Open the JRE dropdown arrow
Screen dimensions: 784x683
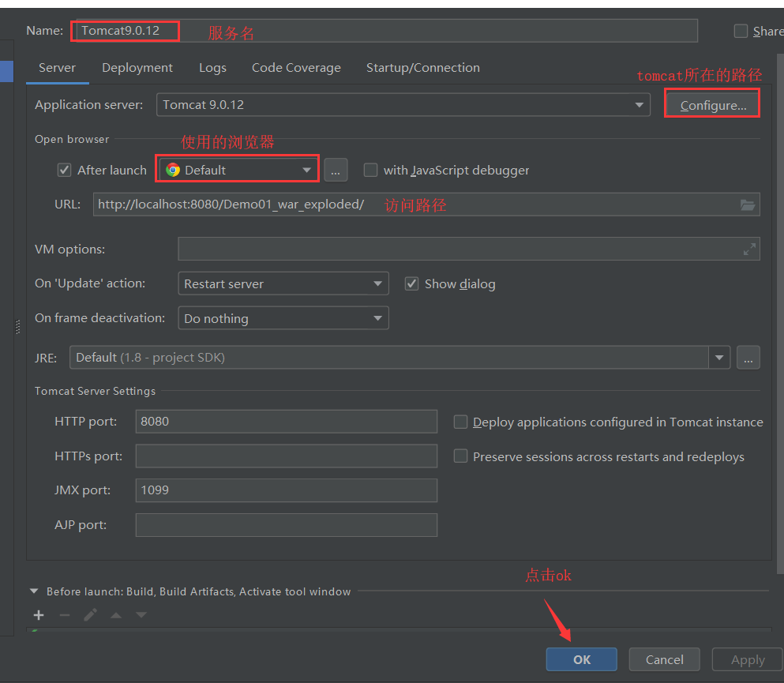click(719, 358)
